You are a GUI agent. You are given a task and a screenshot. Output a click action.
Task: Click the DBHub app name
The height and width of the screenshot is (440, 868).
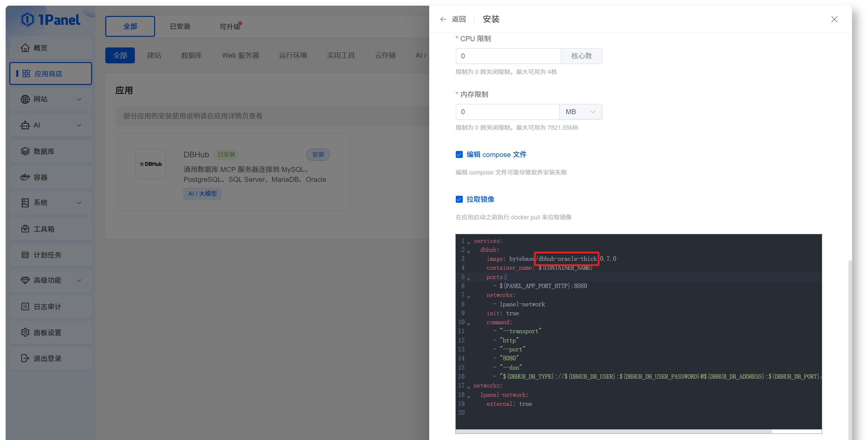coord(196,155)
